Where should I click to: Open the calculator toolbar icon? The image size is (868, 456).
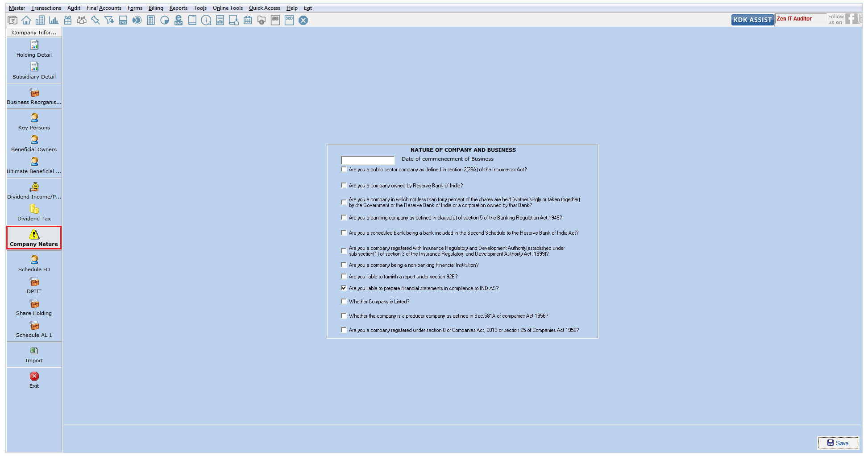(151, 20)
